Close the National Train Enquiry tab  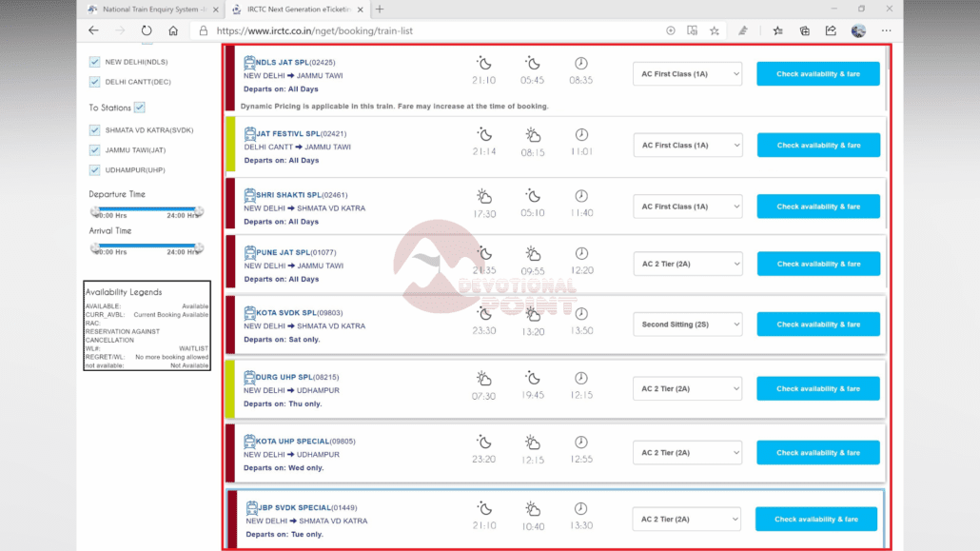point(216,10)
